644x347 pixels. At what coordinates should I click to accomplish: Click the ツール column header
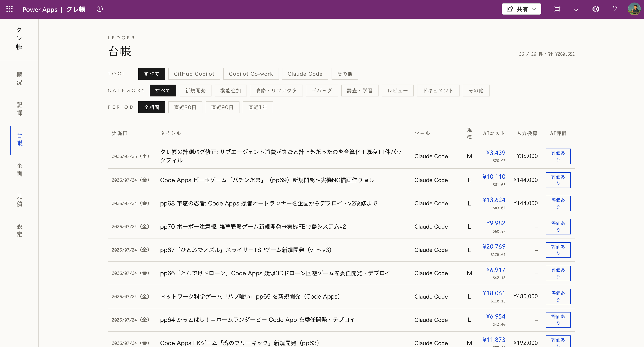[x=422, y=133]
